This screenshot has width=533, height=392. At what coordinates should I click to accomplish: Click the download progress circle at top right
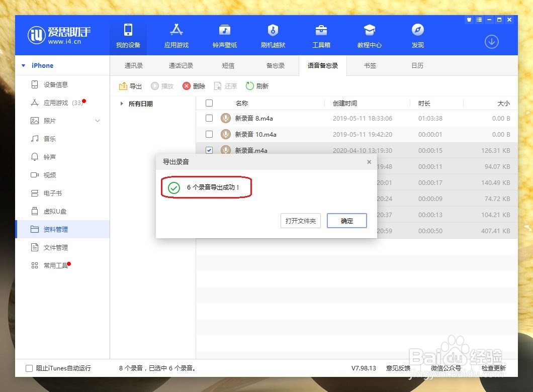click(x=491, y=42)
